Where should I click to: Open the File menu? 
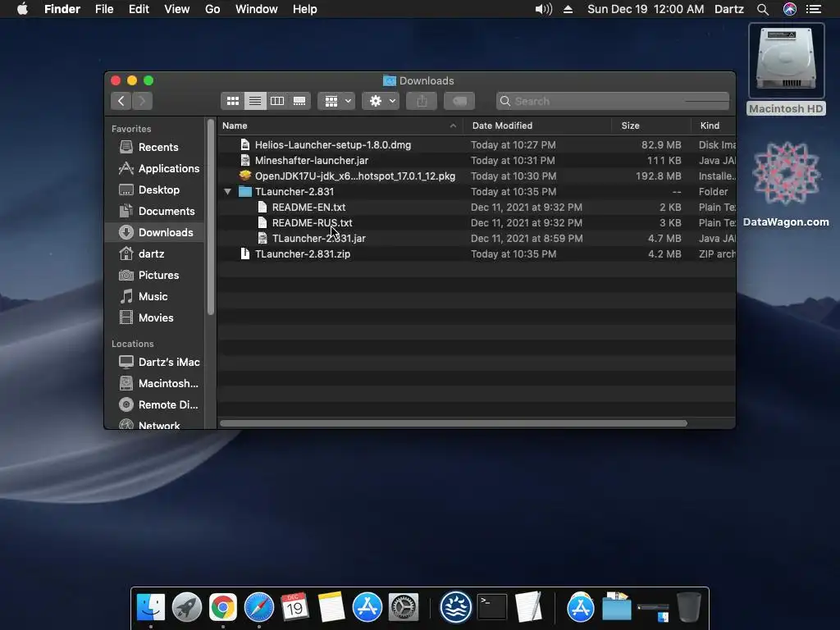[104, 9]
